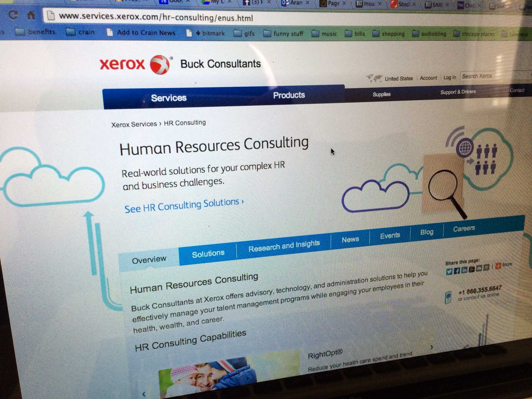Click the browser home icon
This screenshot has height=399, width=532.
click(x=31, y=15)
